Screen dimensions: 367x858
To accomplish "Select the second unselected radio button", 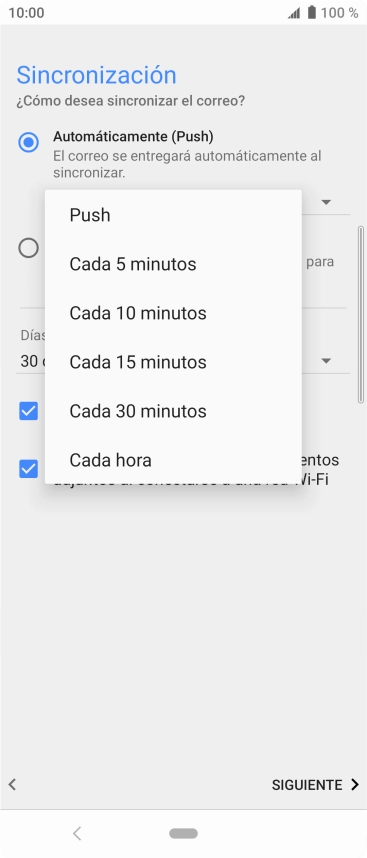I will pos(28,248).
